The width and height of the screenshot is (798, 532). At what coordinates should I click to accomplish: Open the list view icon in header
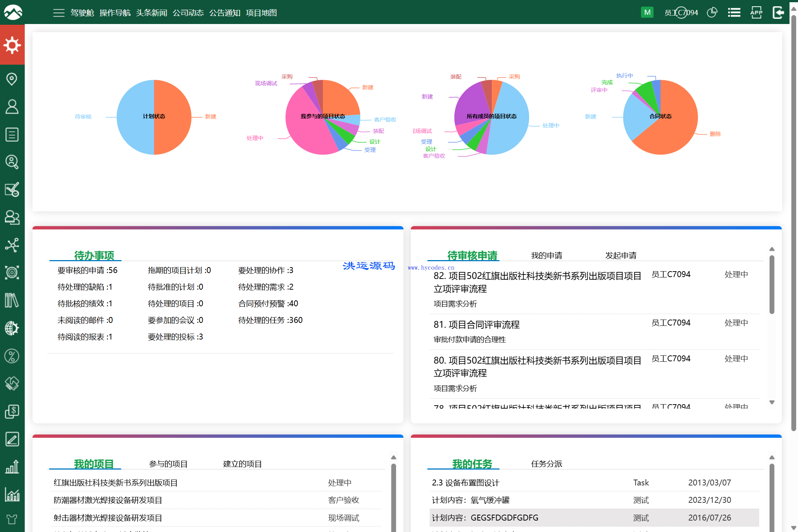(734, 13)
